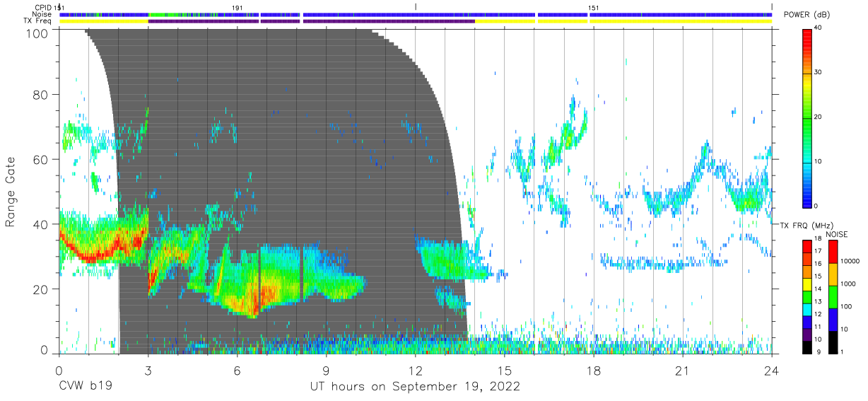
Task: Click the 40 tick on POWER colorbar
Action: coord(818,28)
